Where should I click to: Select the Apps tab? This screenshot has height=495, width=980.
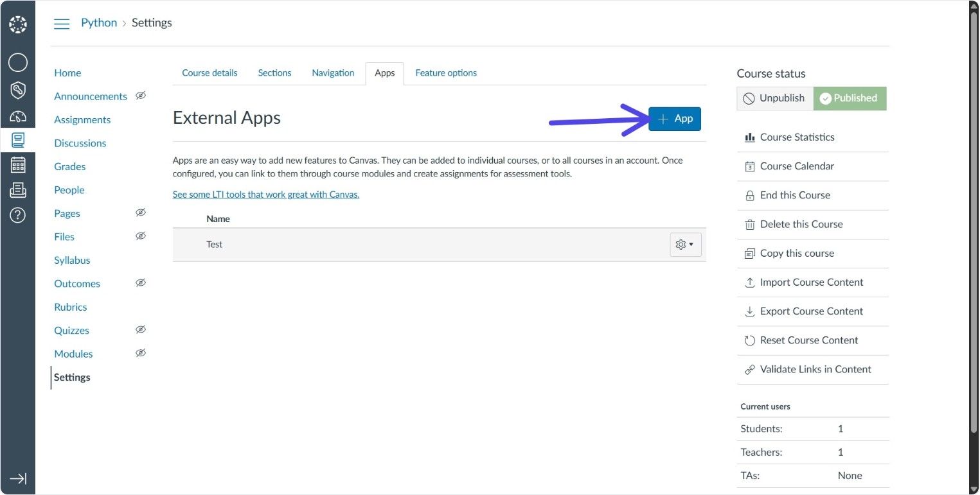385,73
